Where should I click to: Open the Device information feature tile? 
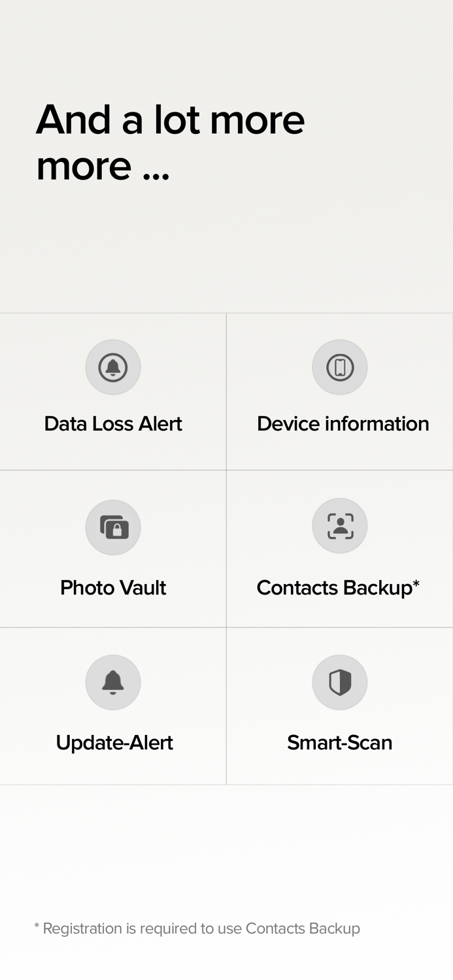click(340, 391)
